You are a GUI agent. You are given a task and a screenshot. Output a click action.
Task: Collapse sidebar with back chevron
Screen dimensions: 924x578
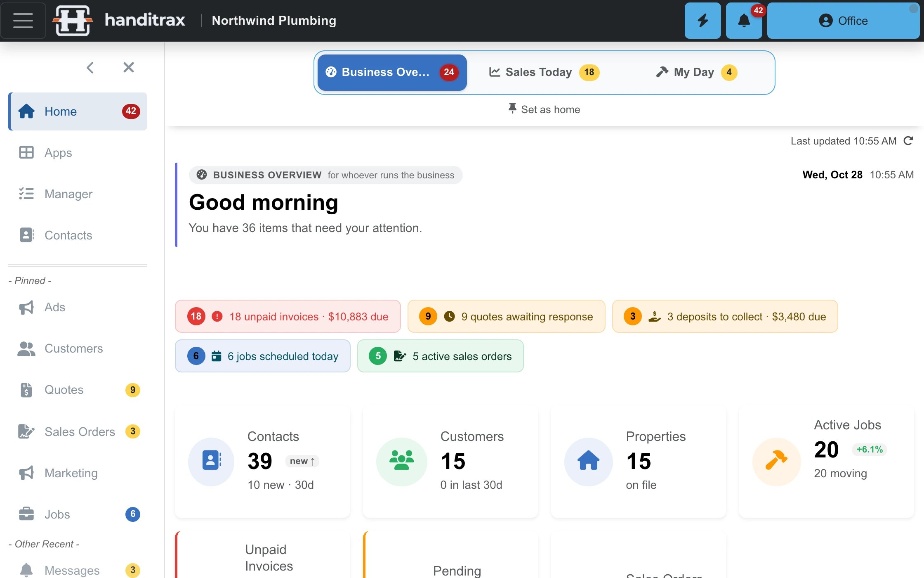click(90, 67)
